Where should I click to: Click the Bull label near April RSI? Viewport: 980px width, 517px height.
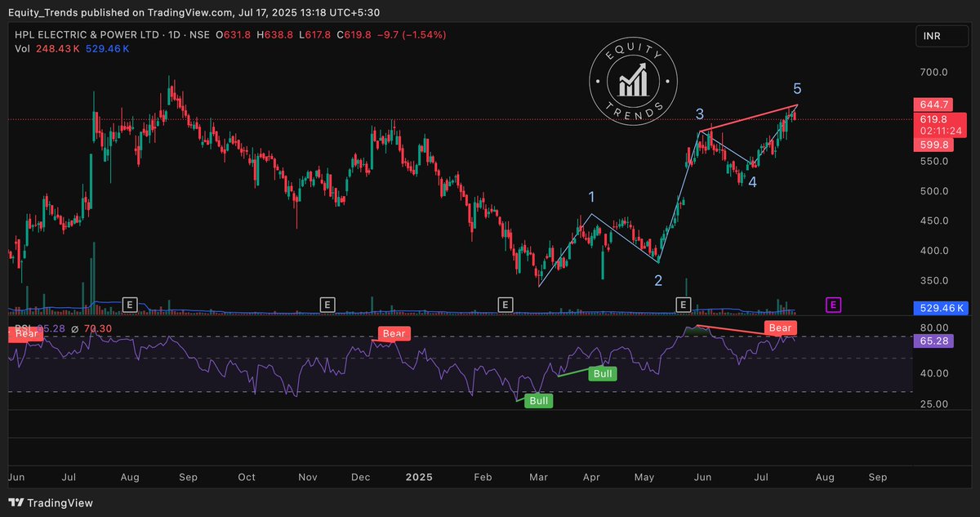(604, 373)
